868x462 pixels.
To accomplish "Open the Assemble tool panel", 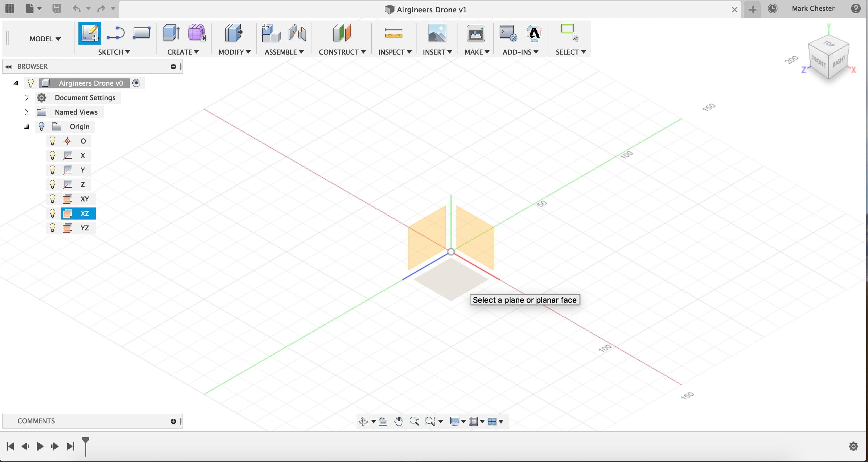I will 284,52.
